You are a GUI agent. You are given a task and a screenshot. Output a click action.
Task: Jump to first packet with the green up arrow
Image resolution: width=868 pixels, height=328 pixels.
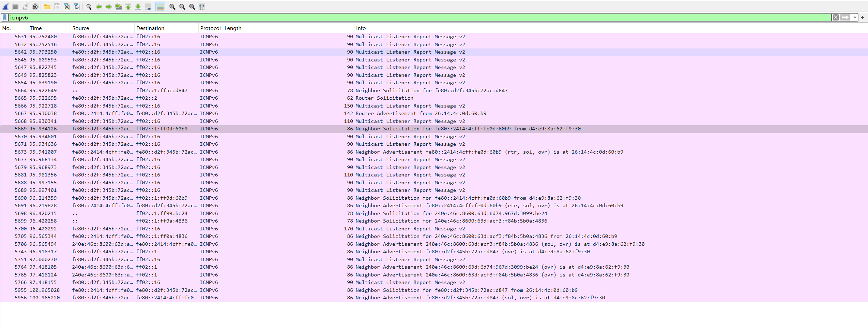click(x=128, y=7)
